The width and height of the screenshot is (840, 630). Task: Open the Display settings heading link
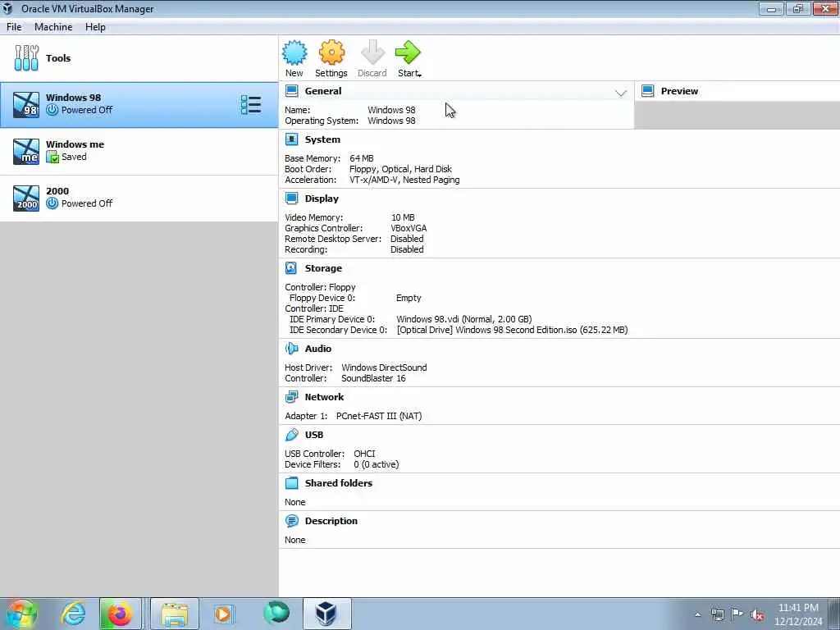(x=322, y=199)
